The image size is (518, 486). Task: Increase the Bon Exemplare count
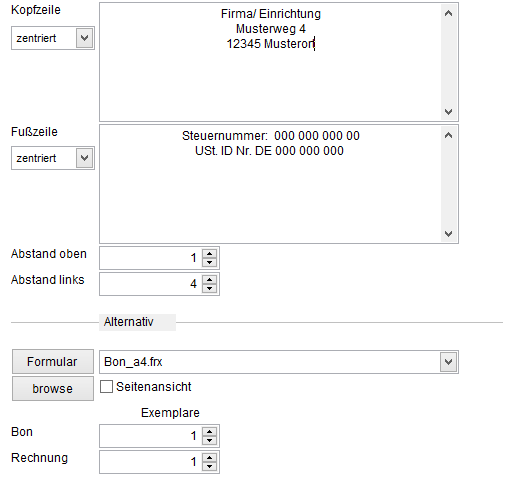coord(209,432)
